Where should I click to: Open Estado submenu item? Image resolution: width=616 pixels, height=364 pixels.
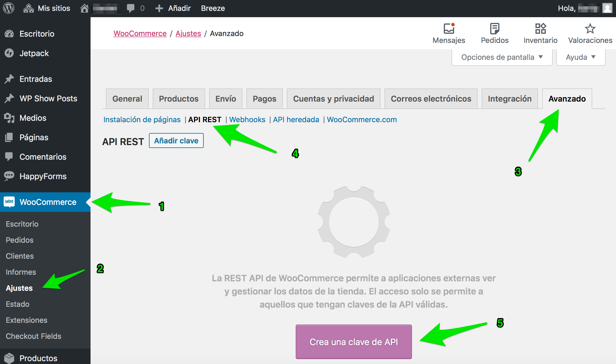tap(17, 304)
